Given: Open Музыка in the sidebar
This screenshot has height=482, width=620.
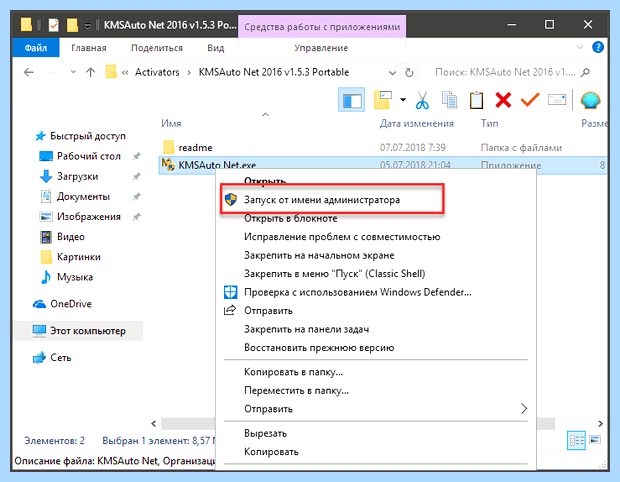Looking at the screenshot, I should click(x=74, y=277).
